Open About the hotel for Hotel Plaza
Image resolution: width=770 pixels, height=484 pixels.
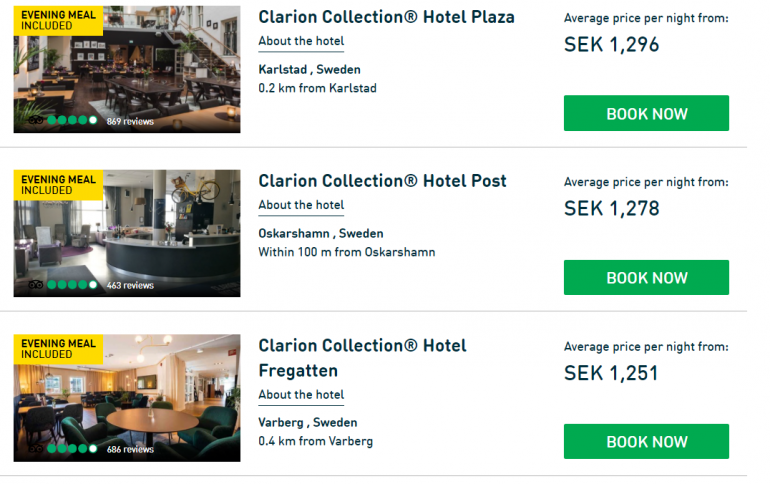click(x=300, y=41)
